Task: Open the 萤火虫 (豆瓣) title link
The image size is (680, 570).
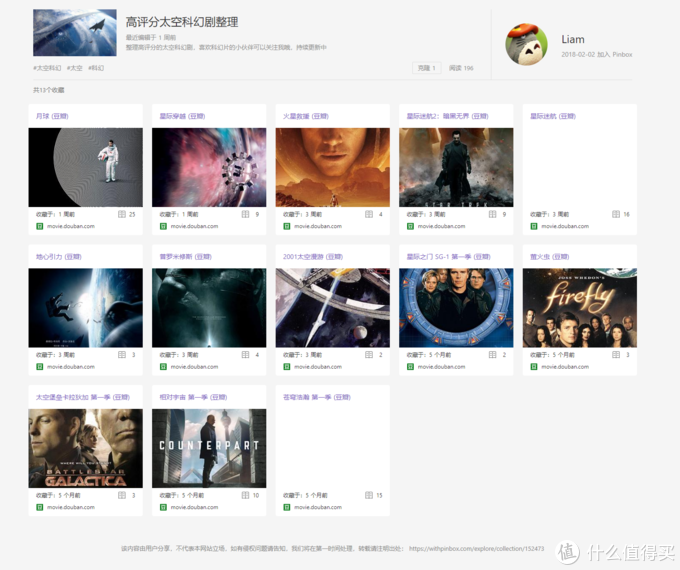Action: point(549,257)
